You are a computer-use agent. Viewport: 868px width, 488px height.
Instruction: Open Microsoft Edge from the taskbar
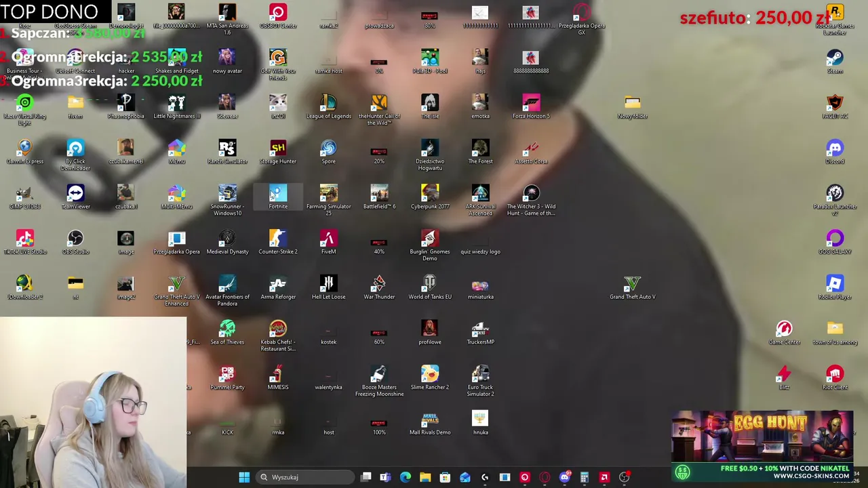click(406, 477)
